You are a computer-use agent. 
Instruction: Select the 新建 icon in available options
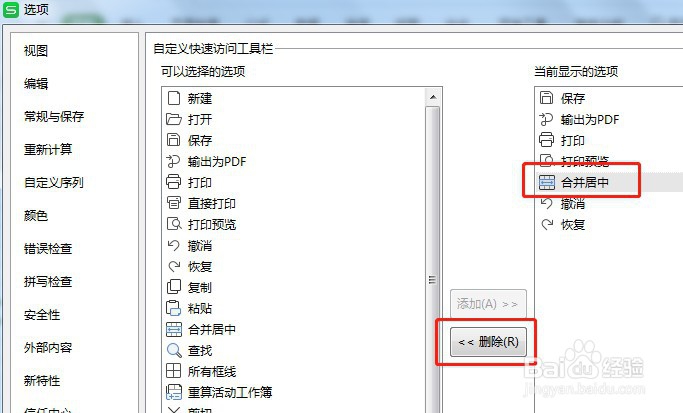pyautogui.click(x=174, y=98)
